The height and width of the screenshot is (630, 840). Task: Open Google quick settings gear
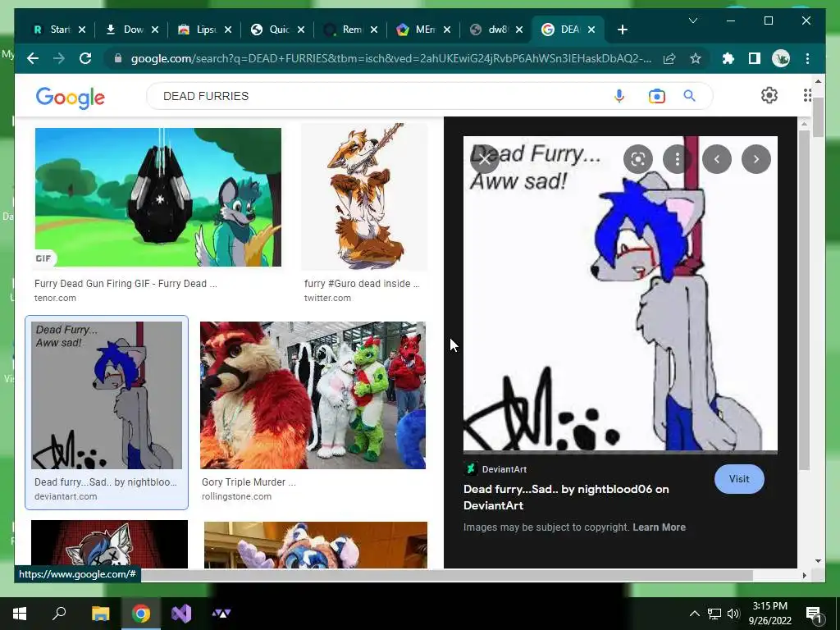769,95
